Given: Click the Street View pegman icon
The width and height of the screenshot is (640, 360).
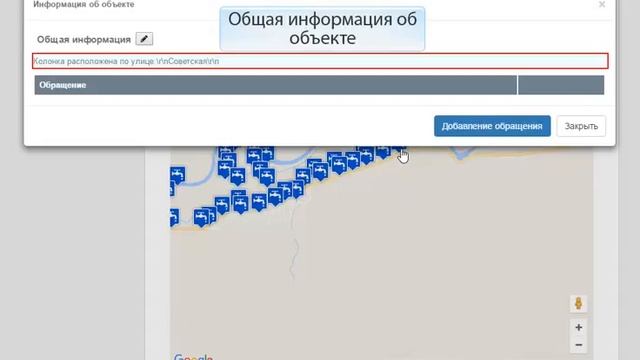Looking at the screenshot, I should click(x=578, y=304).
